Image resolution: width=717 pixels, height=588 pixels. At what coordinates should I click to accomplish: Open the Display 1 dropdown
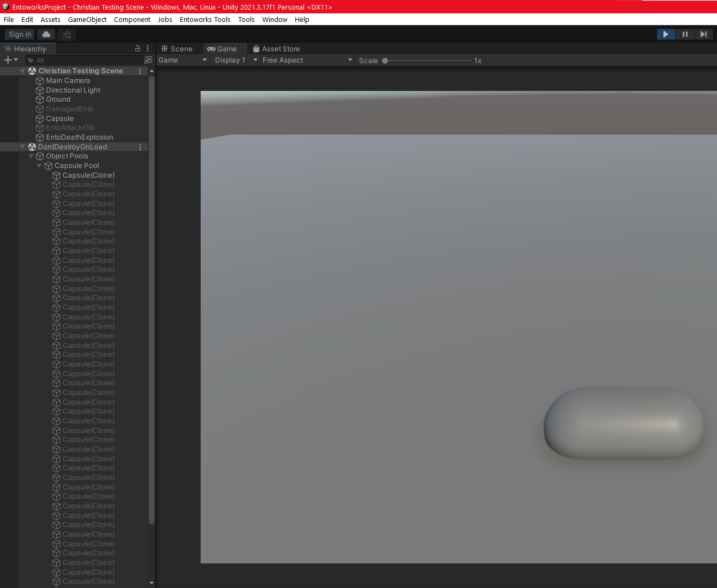coord(237,60)
